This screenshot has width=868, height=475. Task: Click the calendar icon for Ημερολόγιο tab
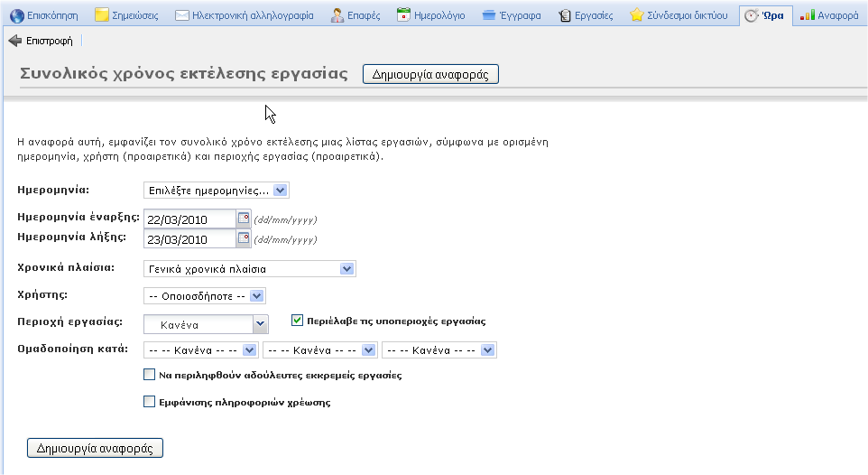click(404, 15)
